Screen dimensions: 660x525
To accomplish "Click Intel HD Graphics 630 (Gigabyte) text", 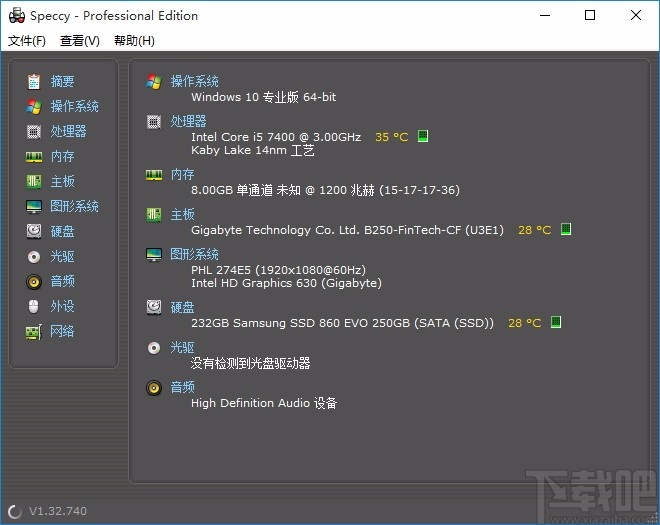I will 286,283.
